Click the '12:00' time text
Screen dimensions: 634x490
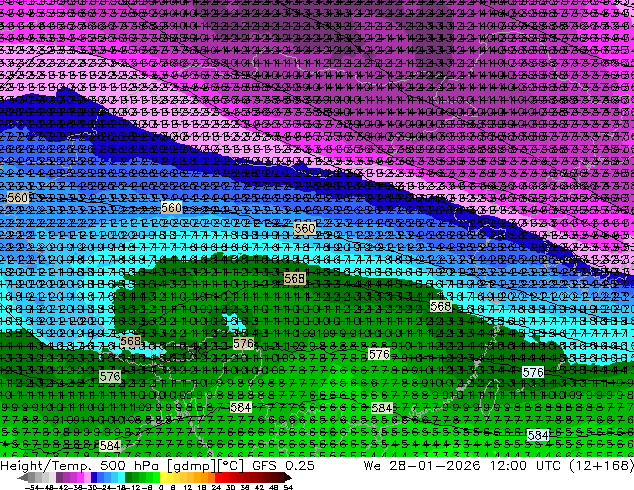508,466
